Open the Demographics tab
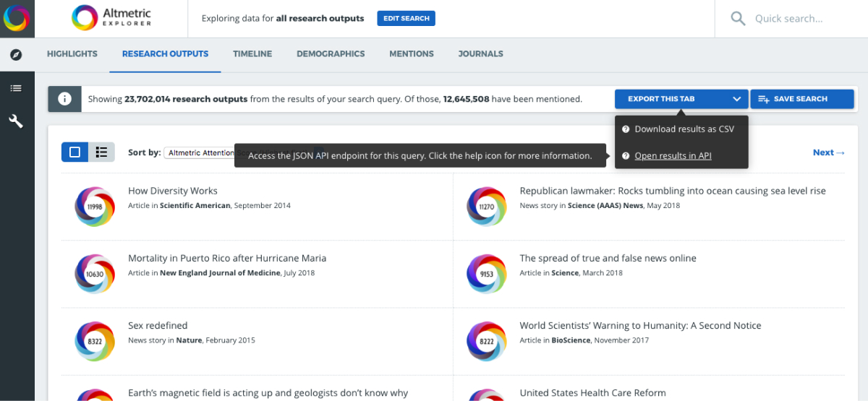The image size is (868, 401). click(331, 54)
